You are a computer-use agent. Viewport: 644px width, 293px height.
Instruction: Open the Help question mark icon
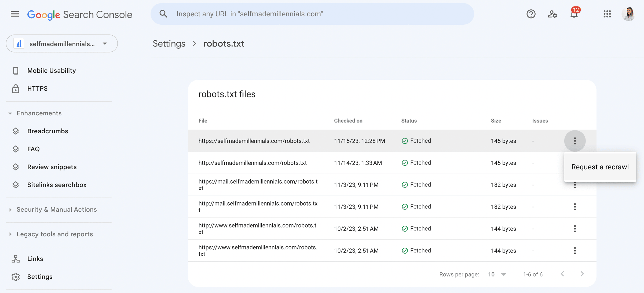coord(531,14)
